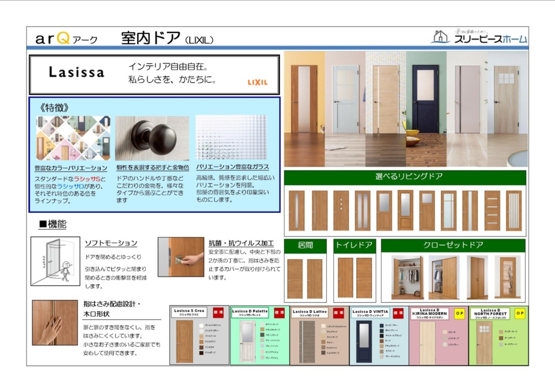Open the grid-window door in NORTH FOREST card
This screenshot has height=392, width=555.
[484, 344]
